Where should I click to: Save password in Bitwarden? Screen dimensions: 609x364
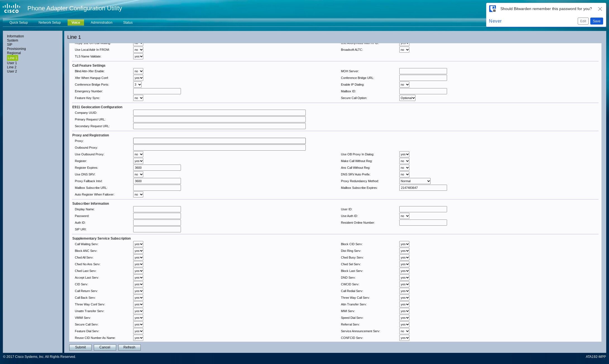[596, 21]
